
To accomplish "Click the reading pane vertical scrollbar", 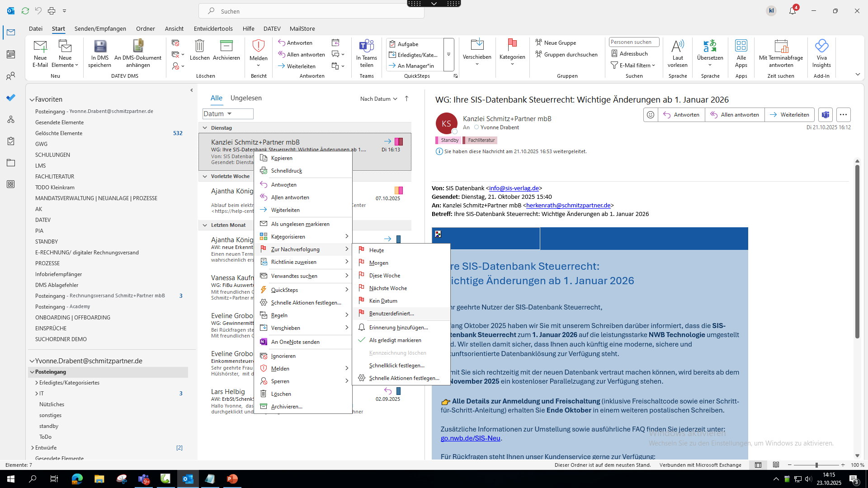I will (857, 251).
